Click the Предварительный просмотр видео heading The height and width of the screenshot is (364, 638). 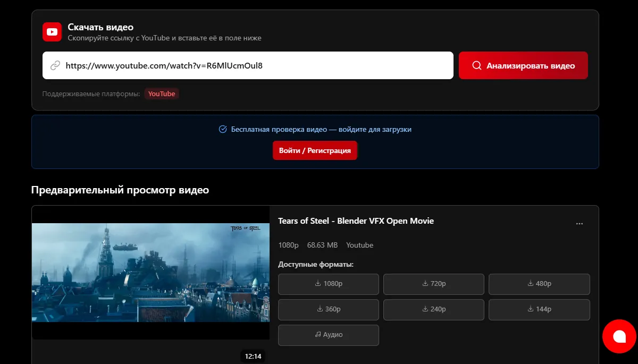(120, 190)
